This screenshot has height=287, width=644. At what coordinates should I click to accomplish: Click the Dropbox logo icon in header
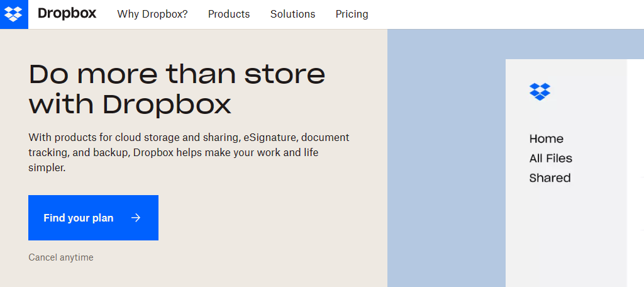tap(14, 14)
